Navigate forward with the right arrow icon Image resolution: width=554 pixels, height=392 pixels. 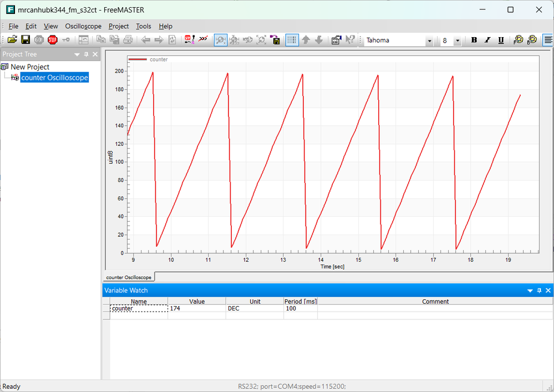[x=159, y=40]
